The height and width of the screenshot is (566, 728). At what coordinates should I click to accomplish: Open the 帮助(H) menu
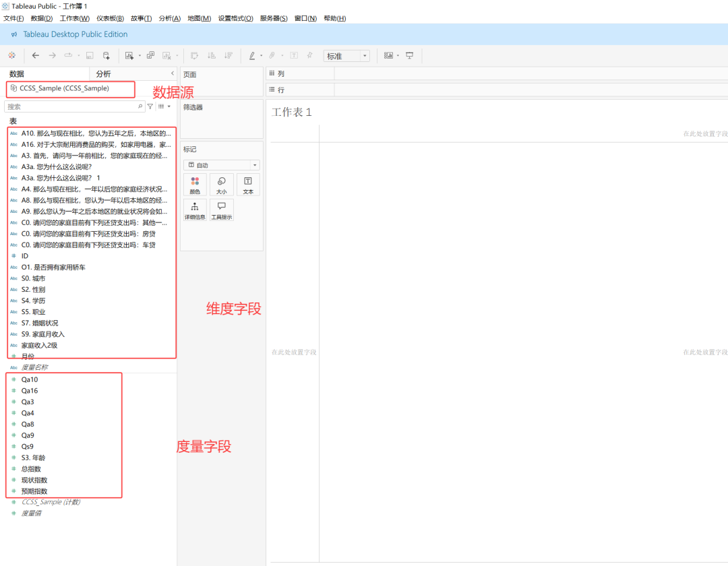[335, 19]
